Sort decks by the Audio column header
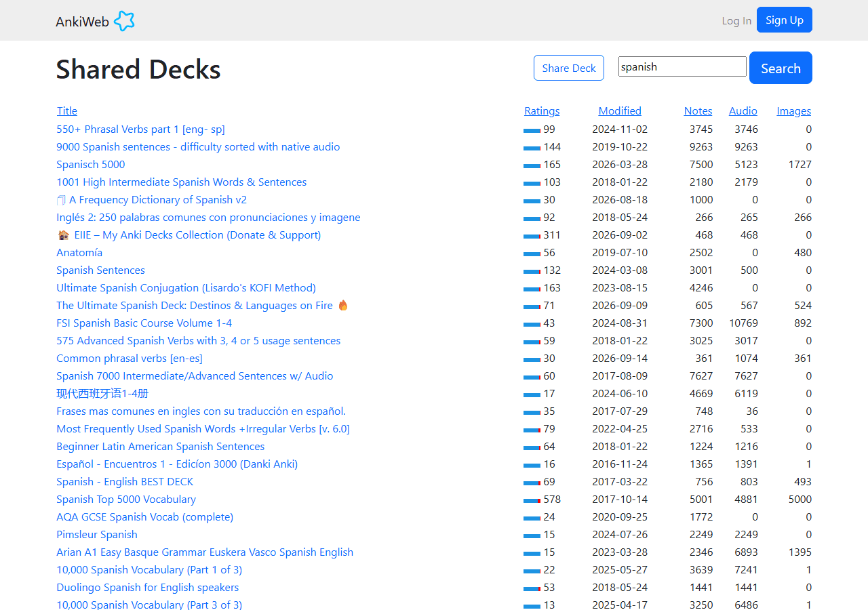868x610 pixels. pos(743,110)
